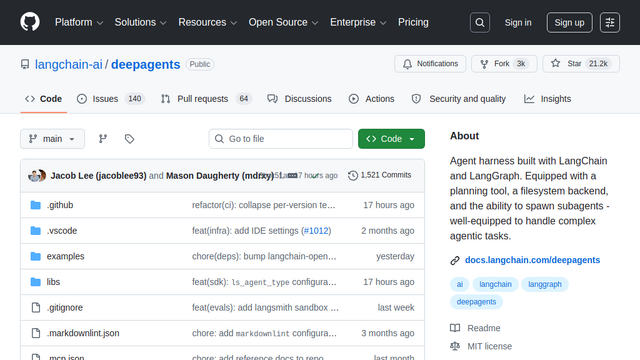View the 1,521 Commits history
Viewport: 640px width, 360px height.
[380, 175]
